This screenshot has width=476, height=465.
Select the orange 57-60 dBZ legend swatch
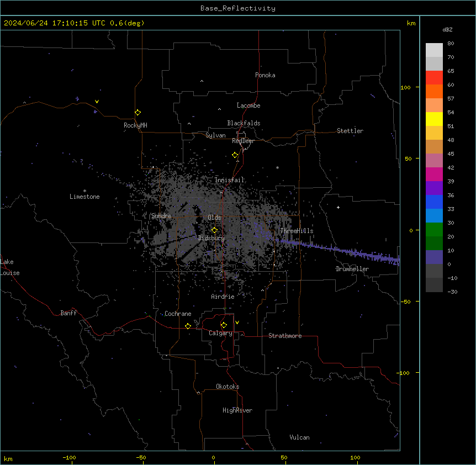click(x=434, y=91)
